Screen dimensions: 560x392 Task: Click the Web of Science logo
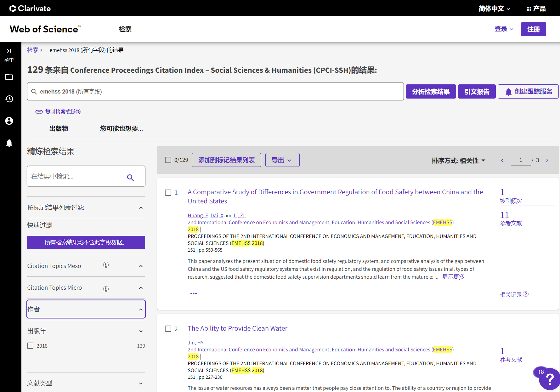point(45,29)
